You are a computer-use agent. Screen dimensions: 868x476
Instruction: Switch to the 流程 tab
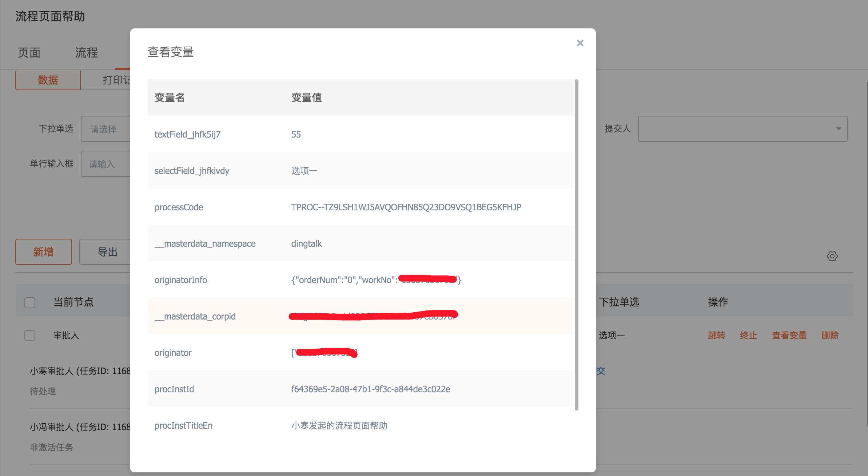[86, 53]
